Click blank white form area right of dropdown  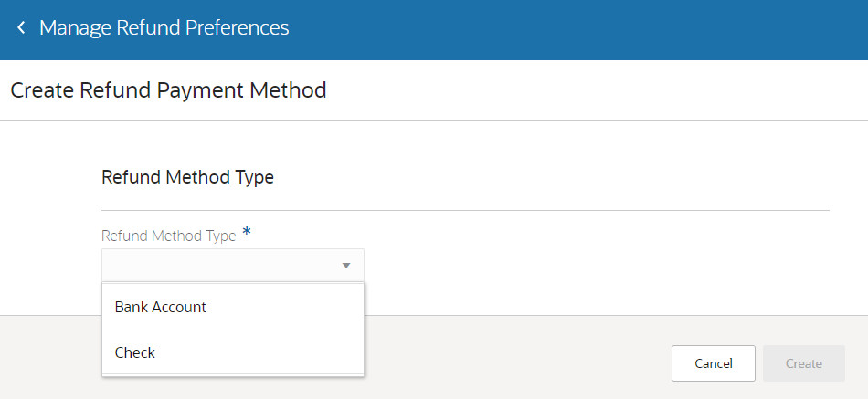(594, 265)
